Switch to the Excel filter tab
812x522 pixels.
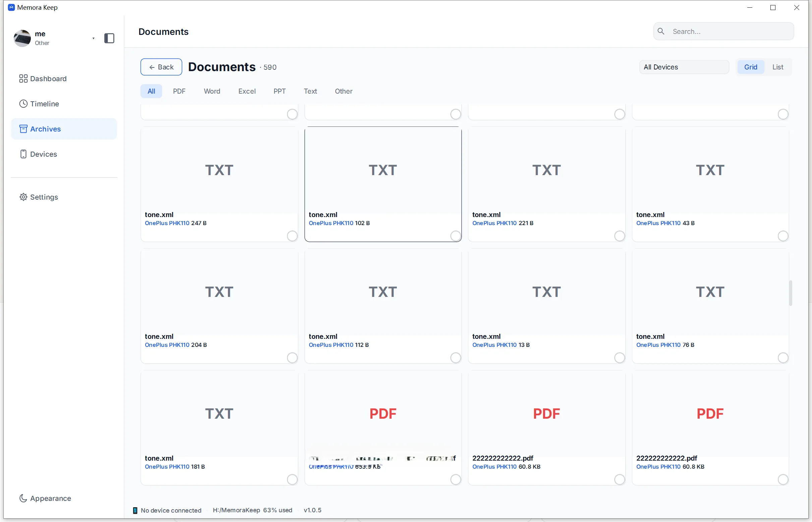coord(247,91)
